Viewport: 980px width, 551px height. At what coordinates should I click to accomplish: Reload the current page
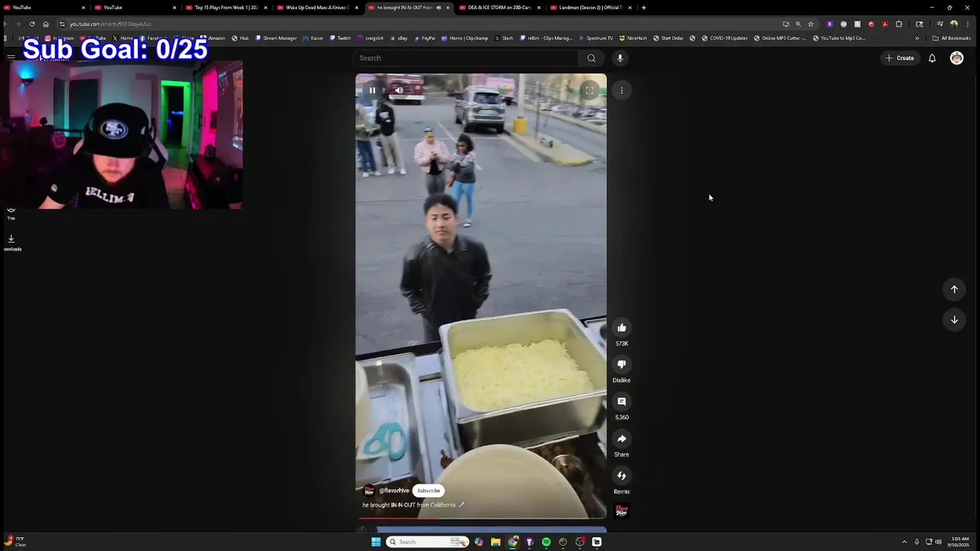pos(32,24)
